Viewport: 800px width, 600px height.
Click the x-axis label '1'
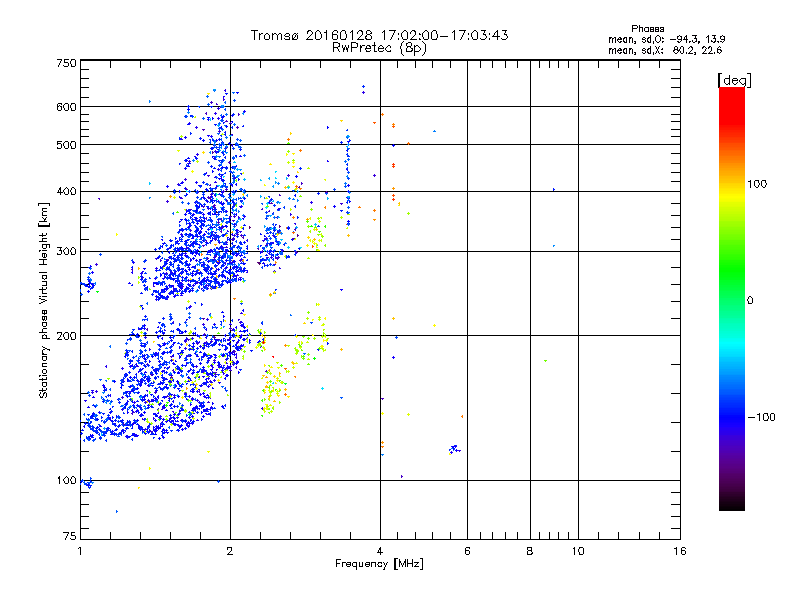[80, 551]
